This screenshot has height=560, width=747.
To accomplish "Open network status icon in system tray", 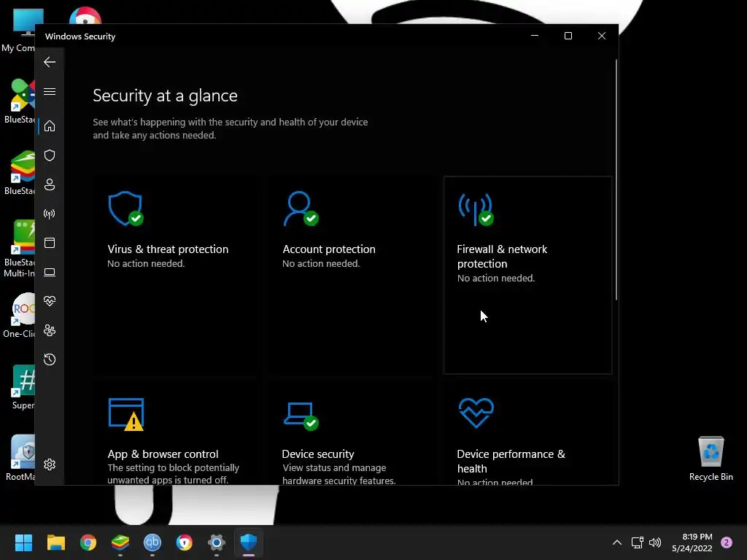I will [x=637, y=542].
